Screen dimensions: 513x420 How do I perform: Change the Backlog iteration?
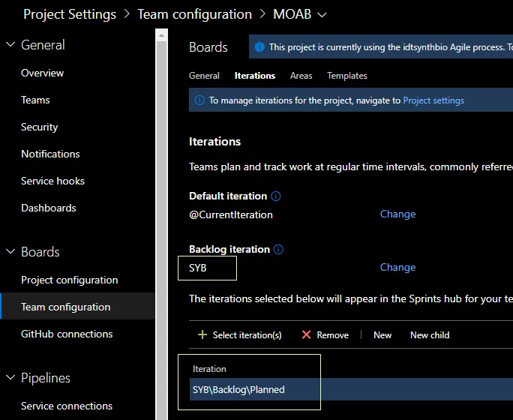tap(397, 268)
